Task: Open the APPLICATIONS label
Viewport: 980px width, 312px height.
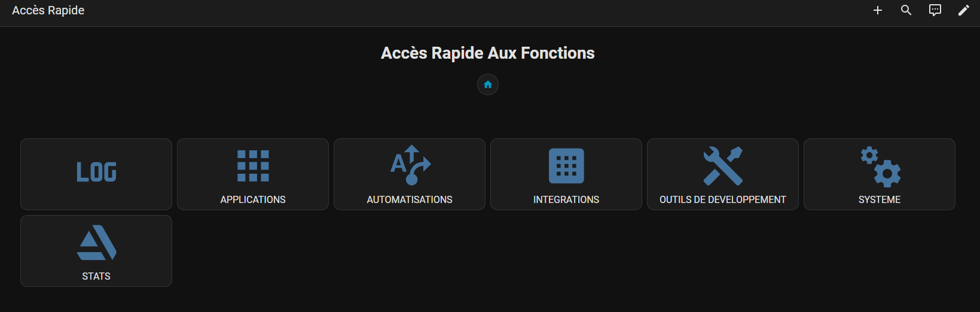Action: coord(253,199)
